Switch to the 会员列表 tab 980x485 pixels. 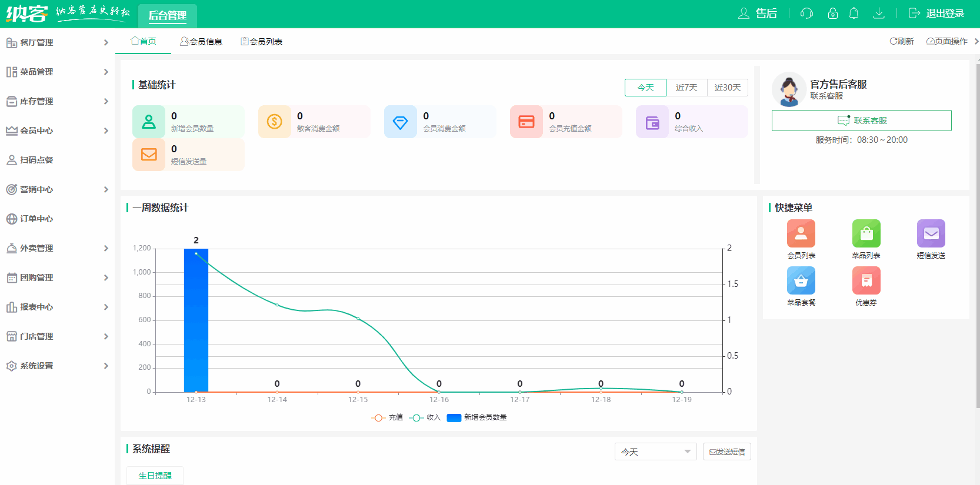pyautogui.click(x=262, y=42)
